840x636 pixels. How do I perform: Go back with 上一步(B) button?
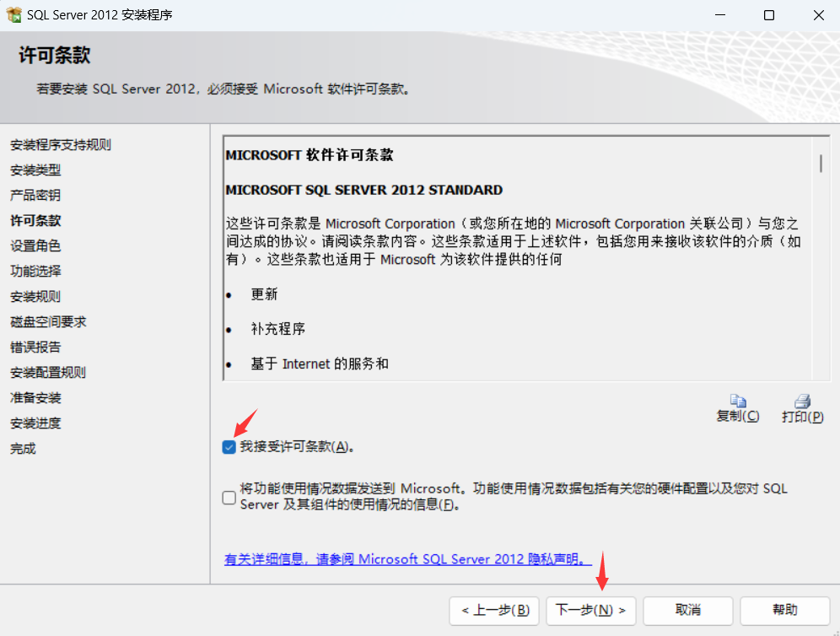(494, 611)
